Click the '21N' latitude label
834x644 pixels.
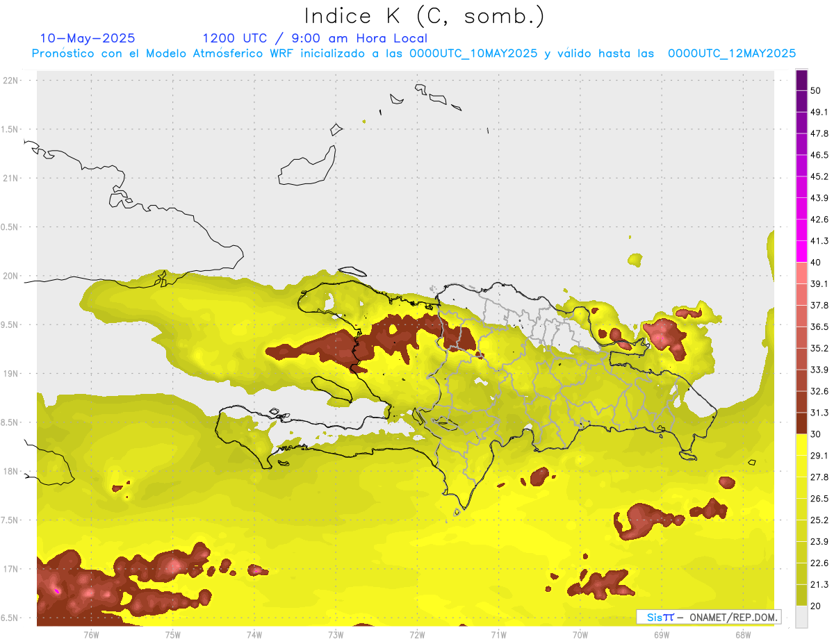tap(10, 179)
